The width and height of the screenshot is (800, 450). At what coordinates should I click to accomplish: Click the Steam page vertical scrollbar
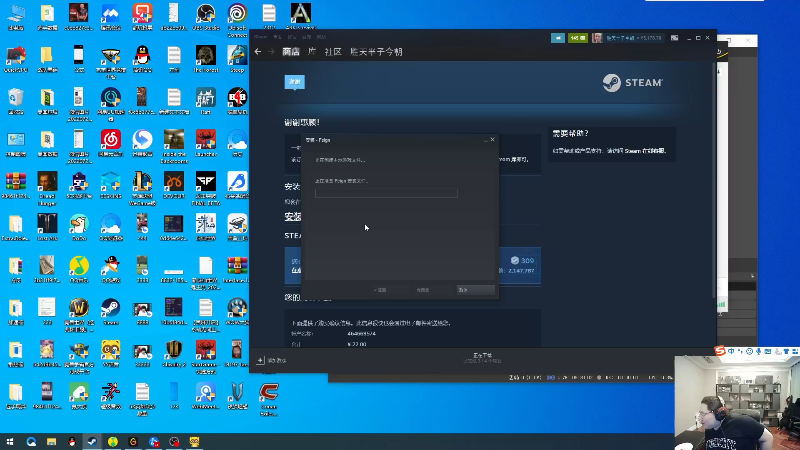(x=713, y=180)
